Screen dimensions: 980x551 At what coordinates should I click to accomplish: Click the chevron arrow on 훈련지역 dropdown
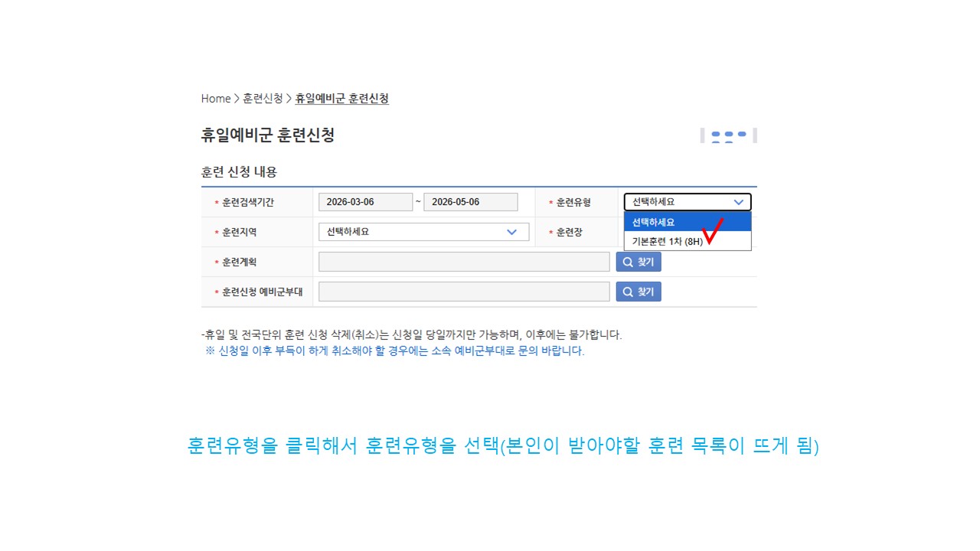(512, 232)
